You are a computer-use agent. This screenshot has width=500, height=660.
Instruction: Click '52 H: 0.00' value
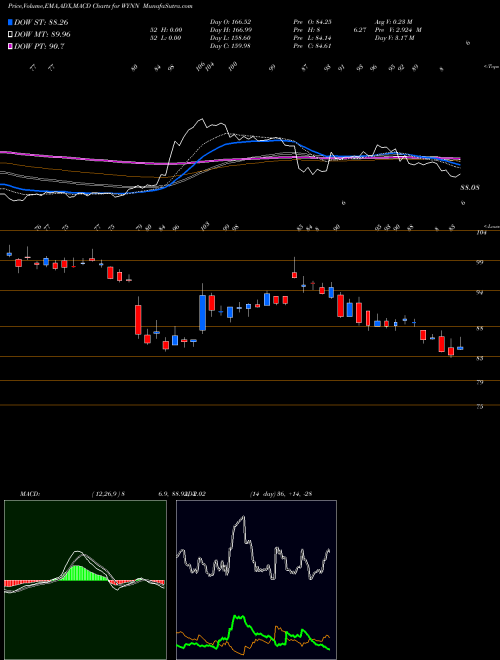[x=164, y=30]
